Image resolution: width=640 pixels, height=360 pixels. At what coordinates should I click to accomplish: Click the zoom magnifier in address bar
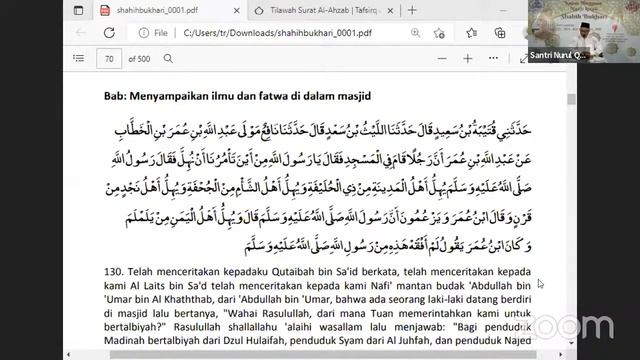tap(416, 33)
